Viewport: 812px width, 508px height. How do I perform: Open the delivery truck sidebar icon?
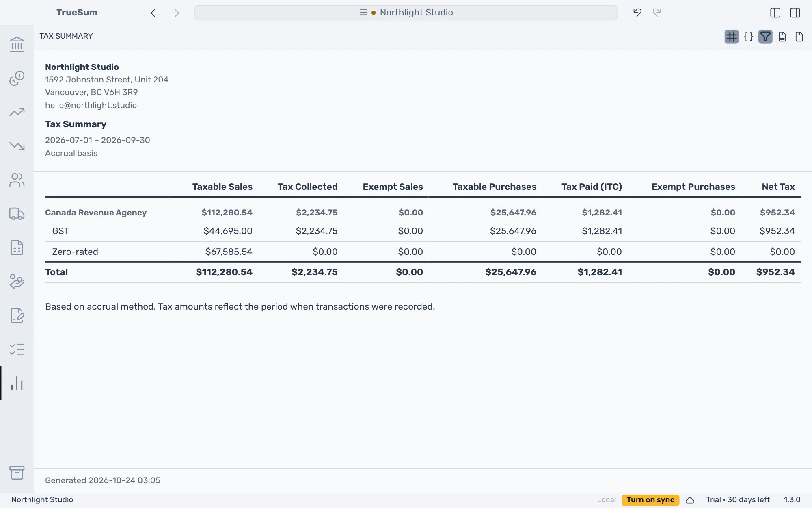coord(17,214)
